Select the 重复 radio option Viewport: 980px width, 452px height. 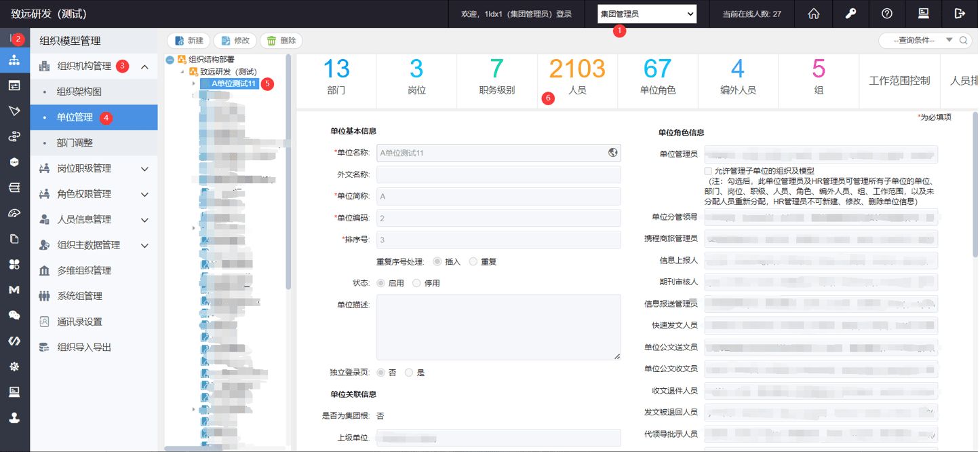(473, 262)
